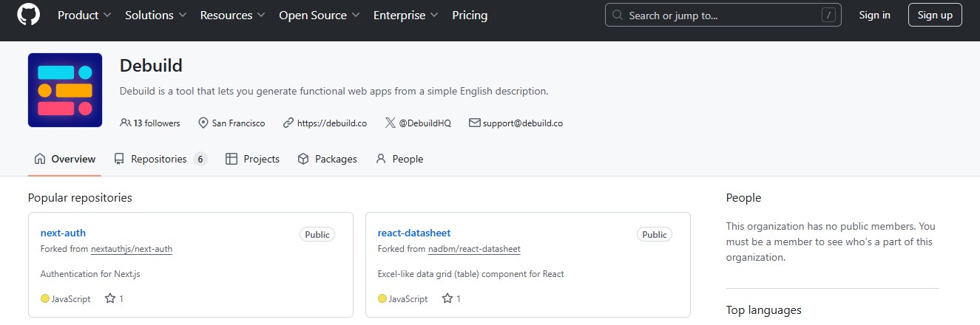Click the San Francisco location text
The width and height of the screenshot is (980, 325).
click(238, 123)
